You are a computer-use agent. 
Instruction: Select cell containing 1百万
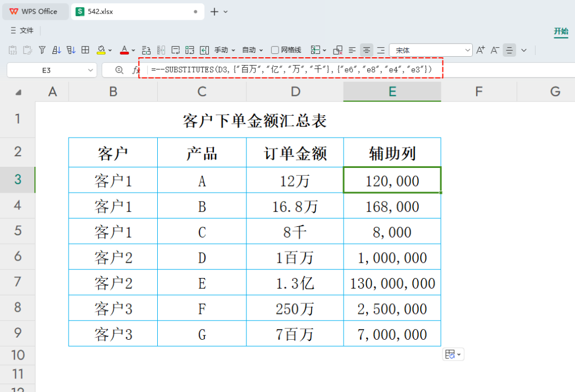(295, 257)
